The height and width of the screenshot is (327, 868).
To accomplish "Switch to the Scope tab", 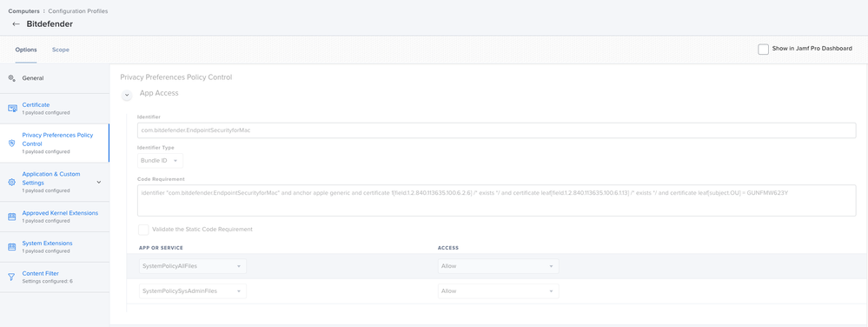I will point(60,50).
